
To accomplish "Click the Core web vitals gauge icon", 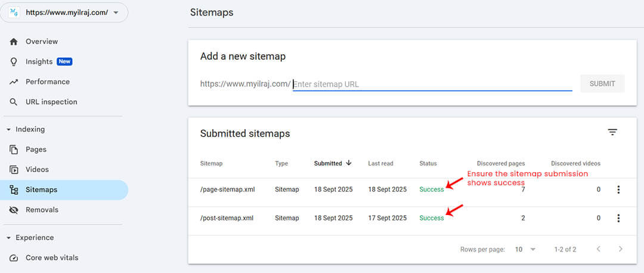I will tap(14, 258).
